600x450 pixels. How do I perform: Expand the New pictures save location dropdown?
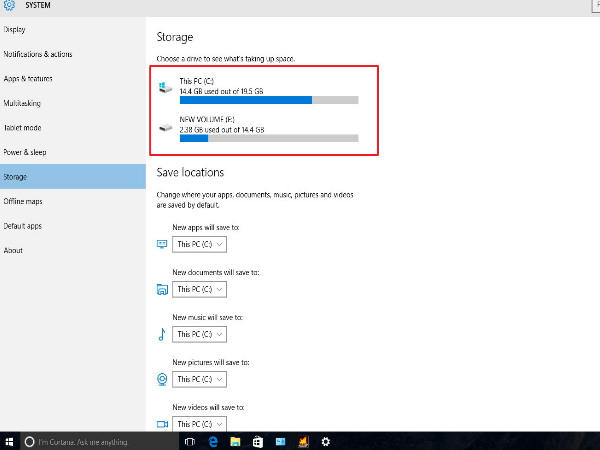click(x=199, y=379)
